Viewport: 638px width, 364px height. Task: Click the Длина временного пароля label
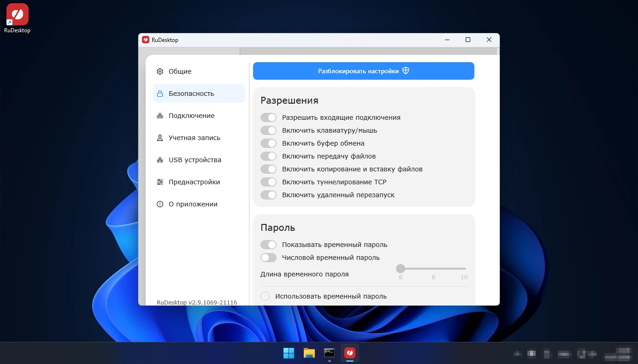pyautogui.click(x=305, y=274)
